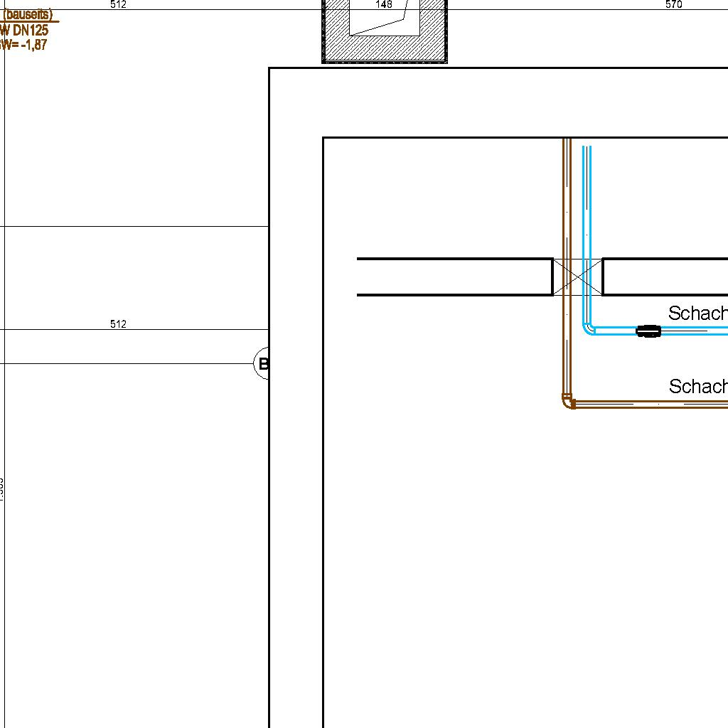Screen dimensions: 728x728
Task: Select the brown pipe elbow fitting
Action: click(x=568, y=402)
